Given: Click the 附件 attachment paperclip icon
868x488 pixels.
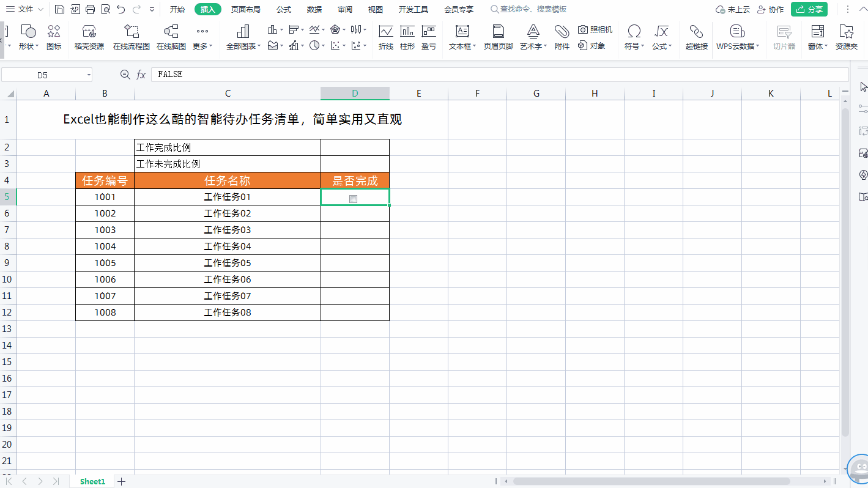Looking at the screenshot, I should (x=562, y=37).
